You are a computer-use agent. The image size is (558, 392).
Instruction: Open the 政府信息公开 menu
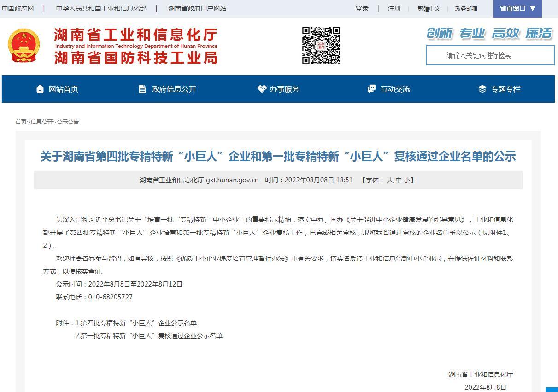(x=174, y=89)
